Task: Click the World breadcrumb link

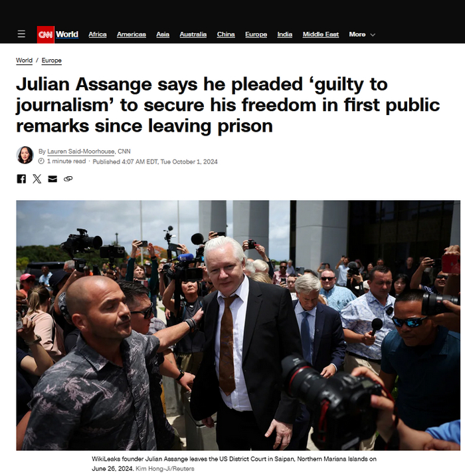Action: click(x=25, y=60)
